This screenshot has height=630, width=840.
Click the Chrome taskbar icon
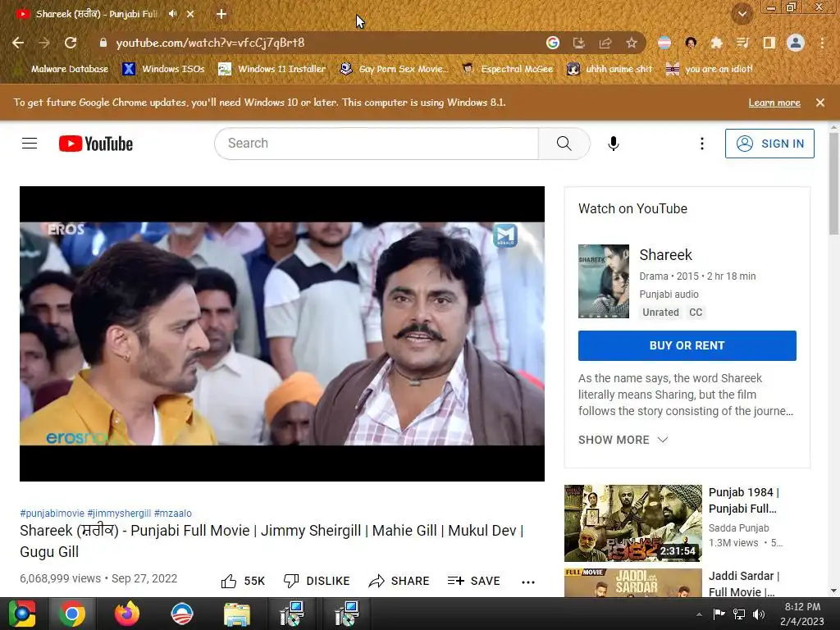pos(72,614)
